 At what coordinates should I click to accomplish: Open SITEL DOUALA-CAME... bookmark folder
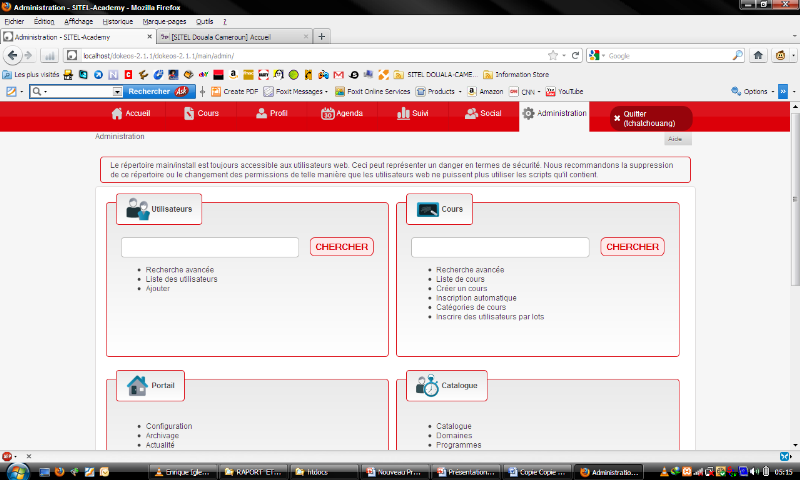[x=436, y=74]
